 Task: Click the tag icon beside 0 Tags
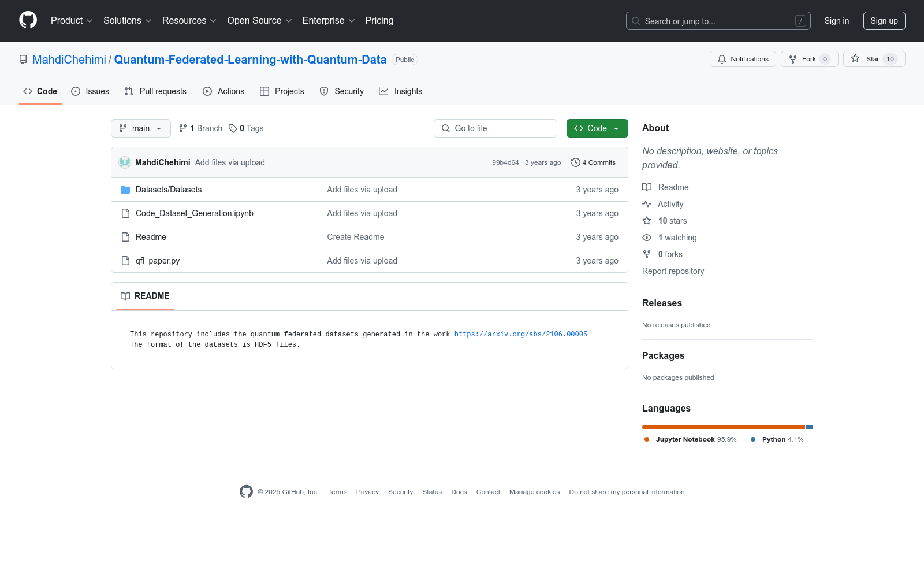233,128
